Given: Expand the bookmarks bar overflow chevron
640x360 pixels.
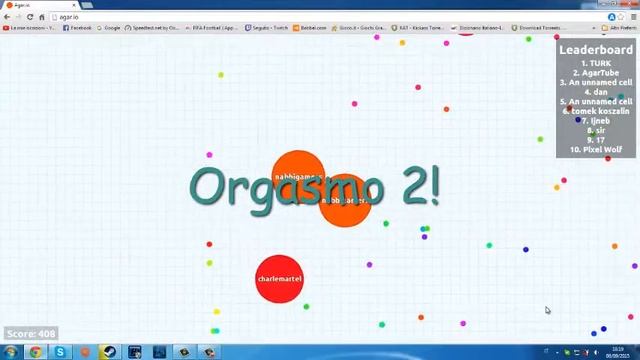Looking at the screenshot, I should point(594,28).
